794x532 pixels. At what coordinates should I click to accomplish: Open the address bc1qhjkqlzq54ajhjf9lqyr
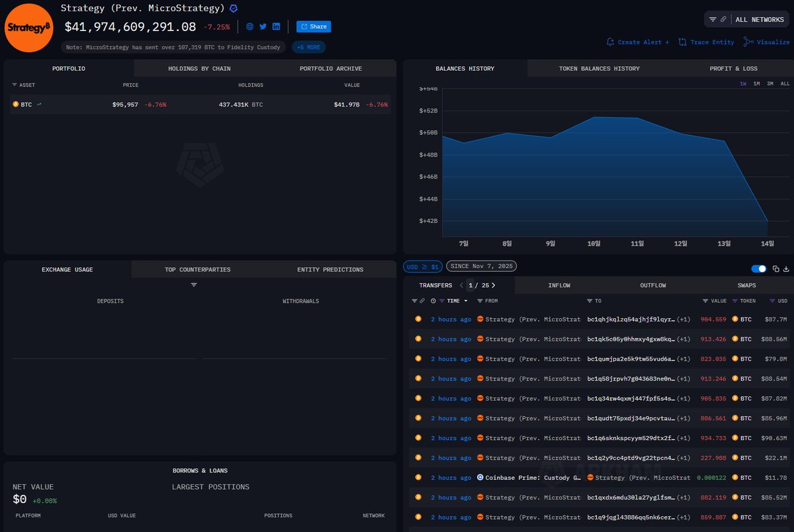(x=631, y=319)
